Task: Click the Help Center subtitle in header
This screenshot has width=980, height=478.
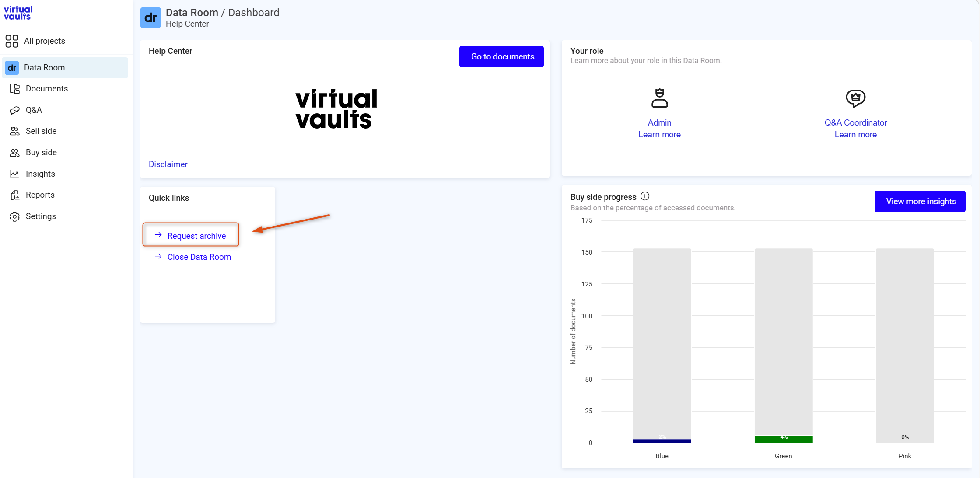Action: pyautogui.click(x=187, y=24)
